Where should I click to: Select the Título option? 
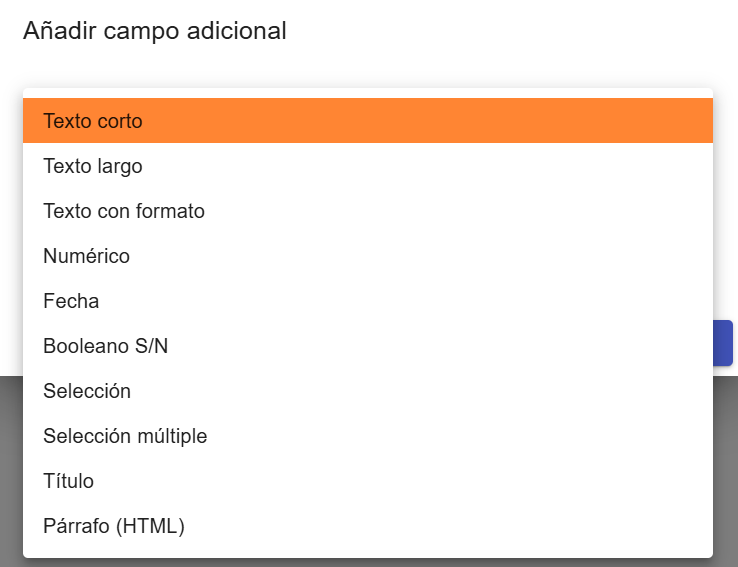coord(368,480)
